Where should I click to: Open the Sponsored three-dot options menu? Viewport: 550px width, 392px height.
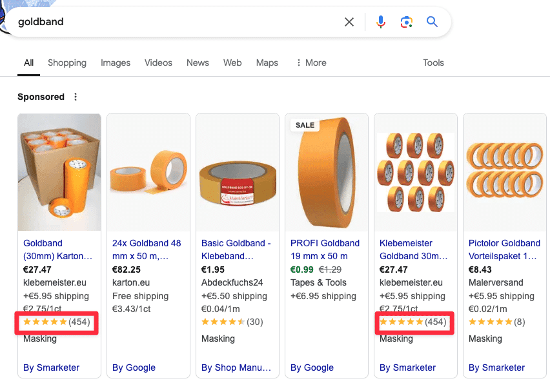click(76, 97)
